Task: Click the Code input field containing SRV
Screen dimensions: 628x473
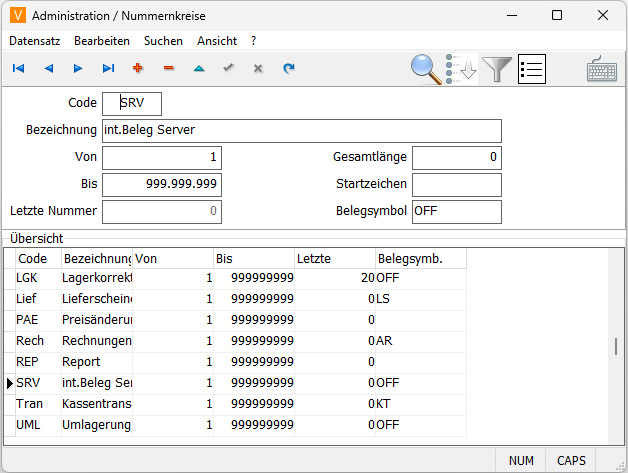Action: [x=132, y=103]
